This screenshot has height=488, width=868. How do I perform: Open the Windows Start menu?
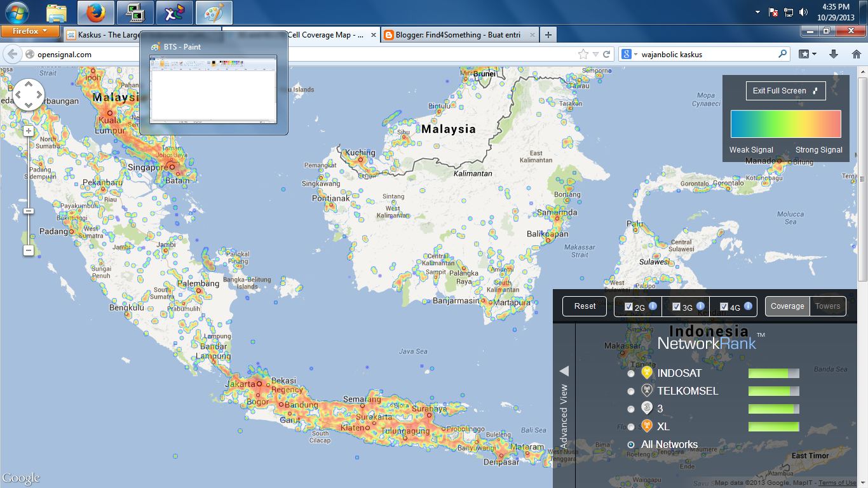pos(16,12)
